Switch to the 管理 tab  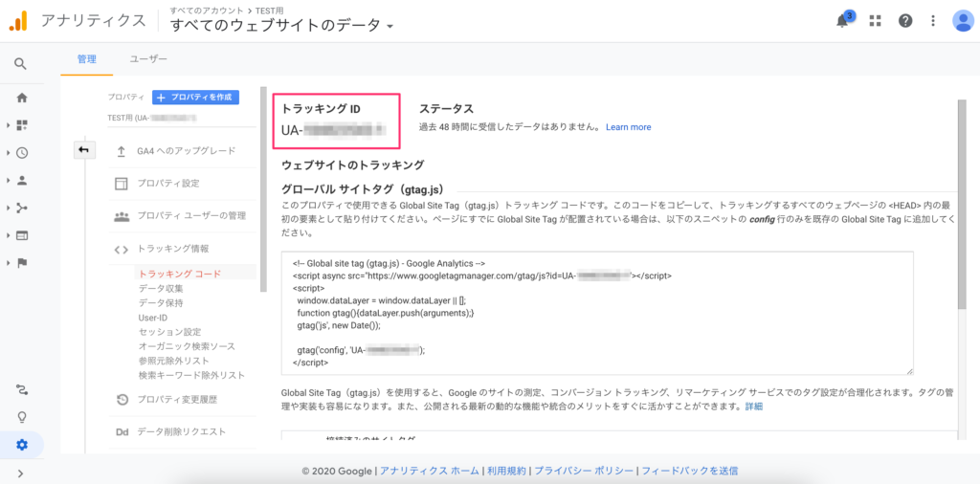pyautogui.click(x=87, y=59)
